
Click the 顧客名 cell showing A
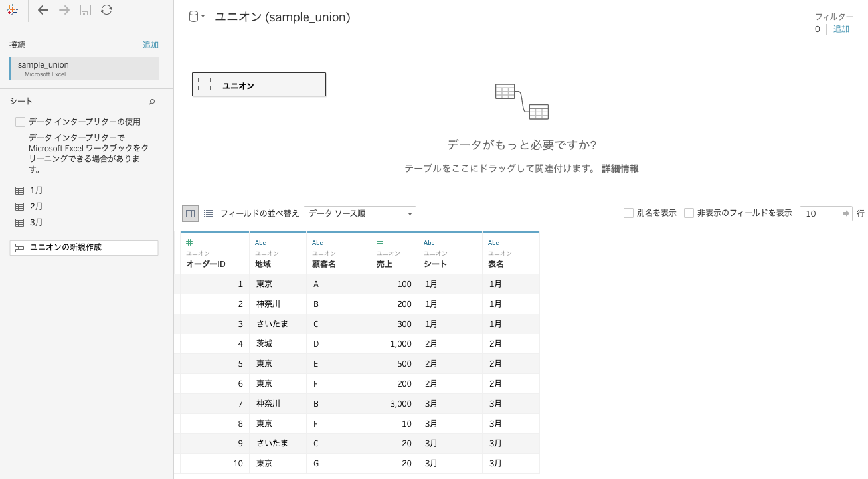click(x=339, y=284)
